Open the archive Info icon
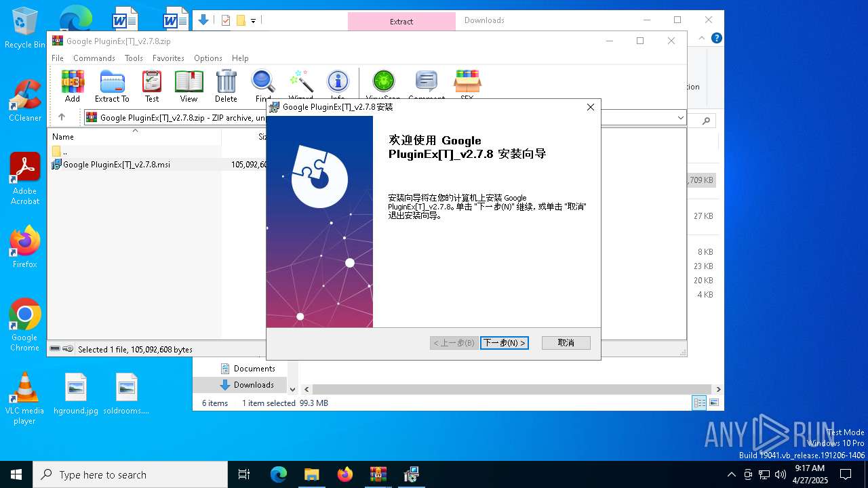The width and height of the screenshot is (868, 488). pyautogui.click(x=338, y=85)
